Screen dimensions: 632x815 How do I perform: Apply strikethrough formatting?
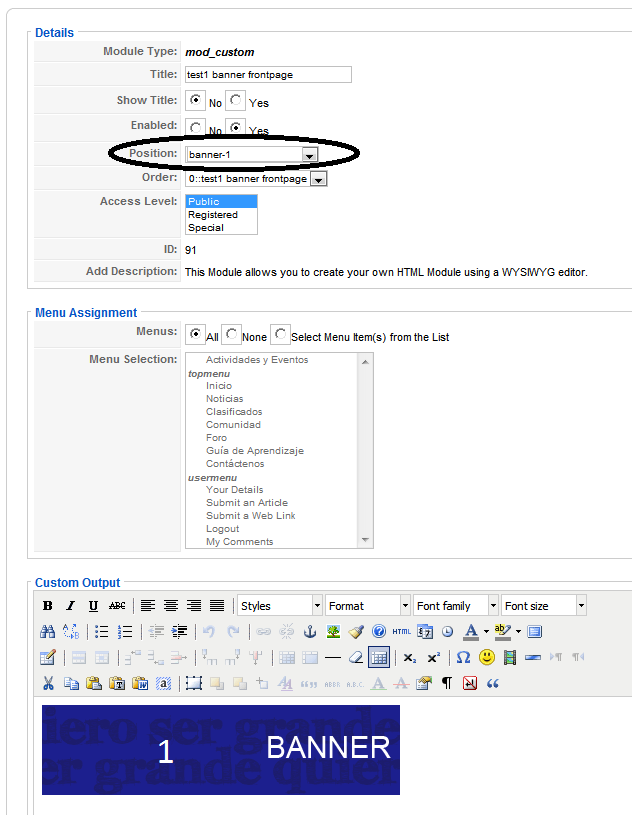coord(117,606)
